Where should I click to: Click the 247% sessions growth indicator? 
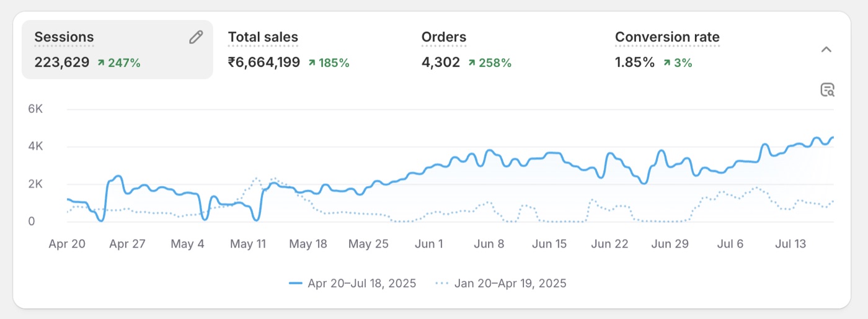point(118,63)
